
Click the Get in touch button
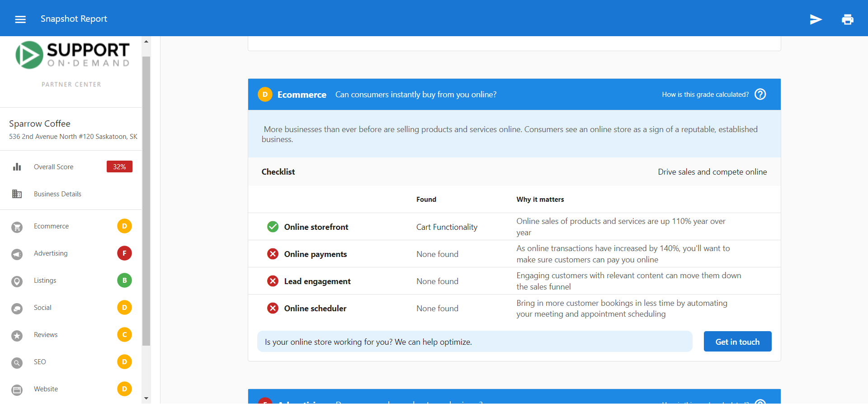click(x=737, y=342)
